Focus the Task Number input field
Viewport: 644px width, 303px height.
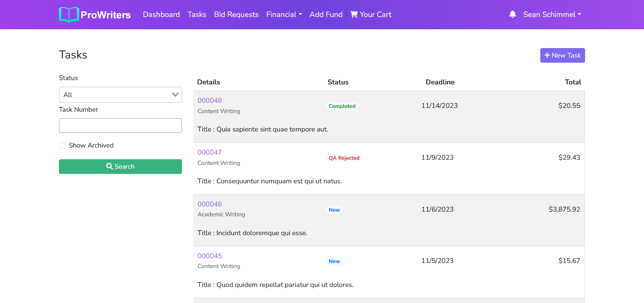coord(120,126)
